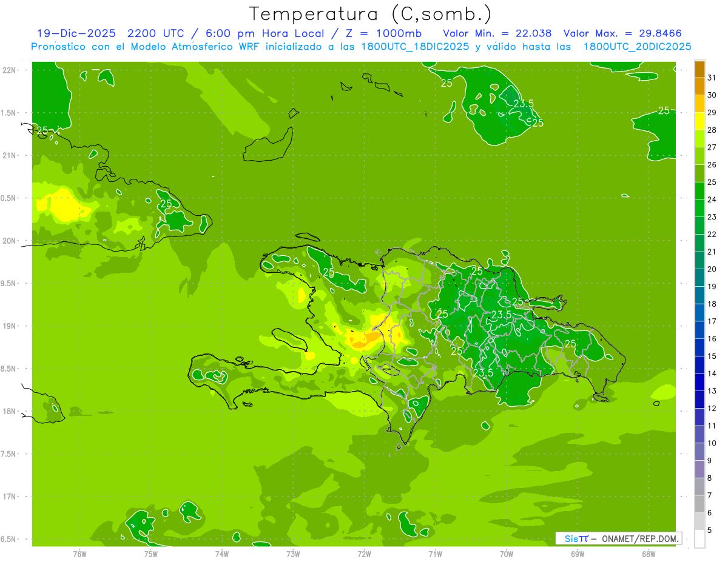
Task: Click the 74W longitude axis label
Action: (222, 554)
